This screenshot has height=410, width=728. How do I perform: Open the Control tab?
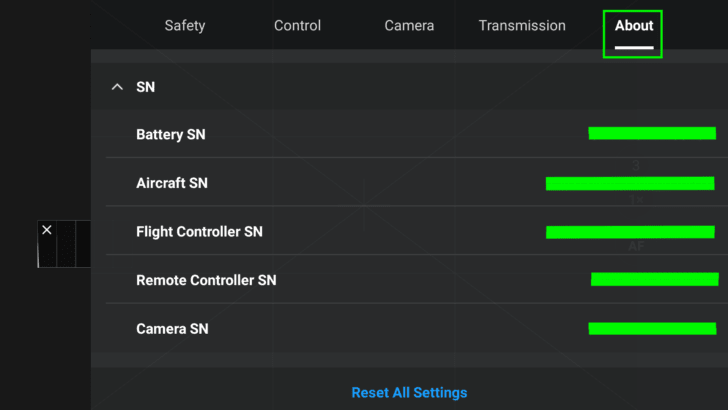pyautogui.click(x=297, y=26)
